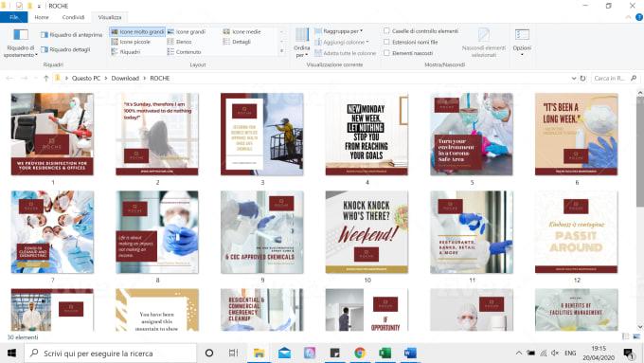This screenshot has width=644, height=363.
Task: Select Icone grandi layout
Action: (x=187, y=31)
